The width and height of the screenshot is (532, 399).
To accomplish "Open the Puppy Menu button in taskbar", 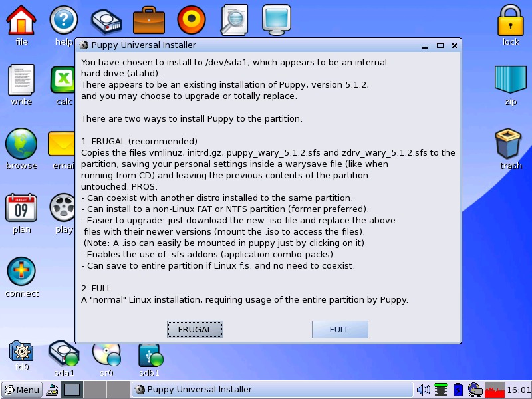I will [22, 390].
